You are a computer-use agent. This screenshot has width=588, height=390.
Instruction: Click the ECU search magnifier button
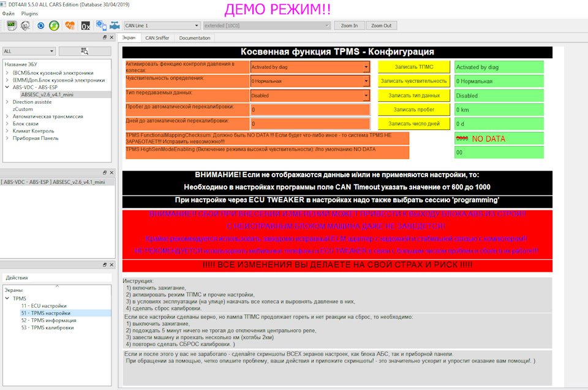pos(85,51)
